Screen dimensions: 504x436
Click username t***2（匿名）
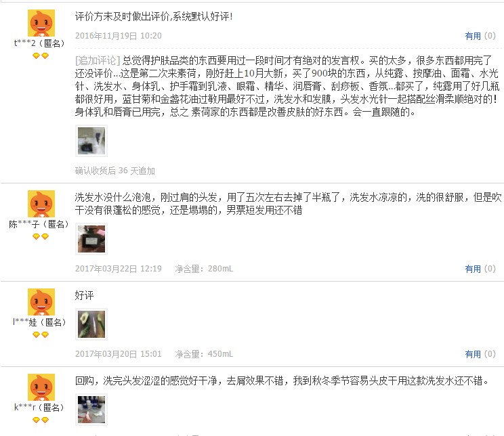click(x=39, y=43)
